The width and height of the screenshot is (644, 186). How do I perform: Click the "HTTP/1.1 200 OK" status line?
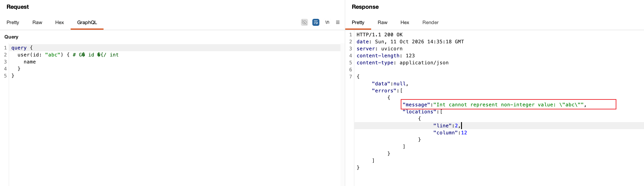(379, 35)
